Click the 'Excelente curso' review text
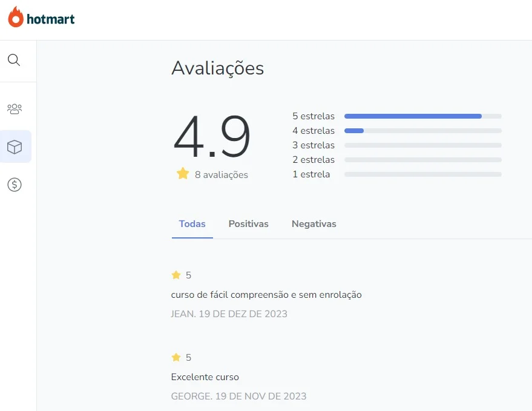Screen dimensions: 532x411 click(205, 377)
